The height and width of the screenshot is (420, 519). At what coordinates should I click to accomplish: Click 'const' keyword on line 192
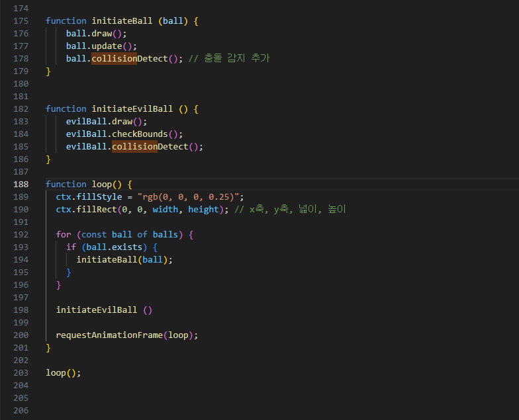[x=94, y=234]
